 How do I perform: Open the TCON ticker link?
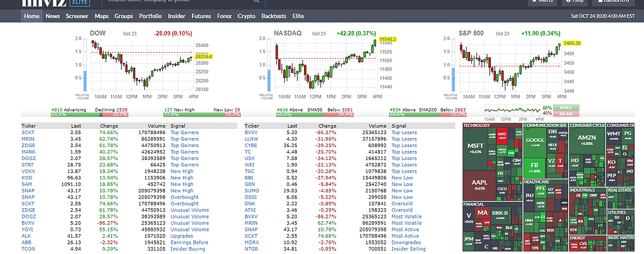point(28,249)
